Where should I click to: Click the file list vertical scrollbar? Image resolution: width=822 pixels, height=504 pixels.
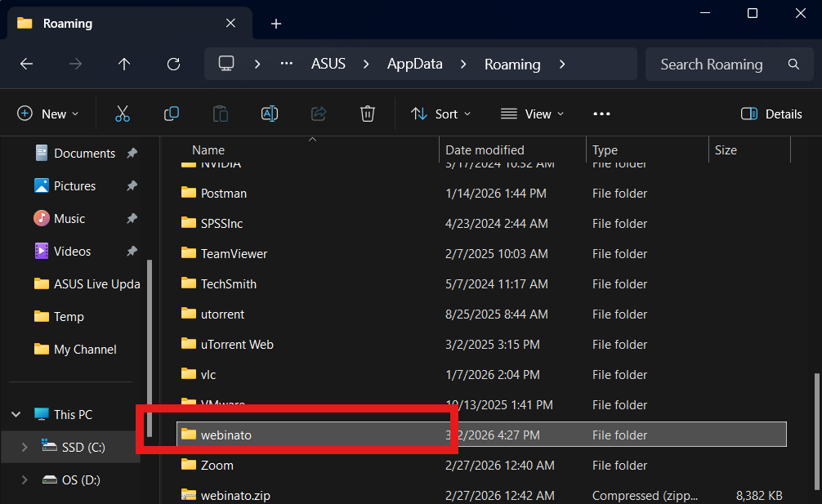(816, 430)
